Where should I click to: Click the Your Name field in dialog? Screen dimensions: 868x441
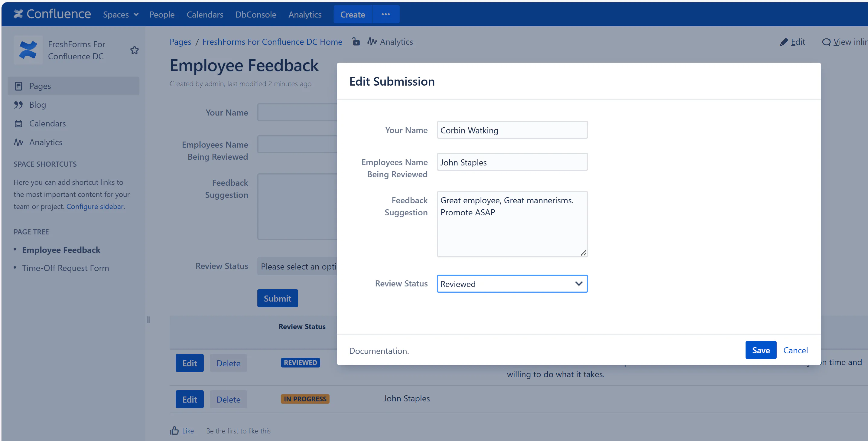click(x=512, y=130)
